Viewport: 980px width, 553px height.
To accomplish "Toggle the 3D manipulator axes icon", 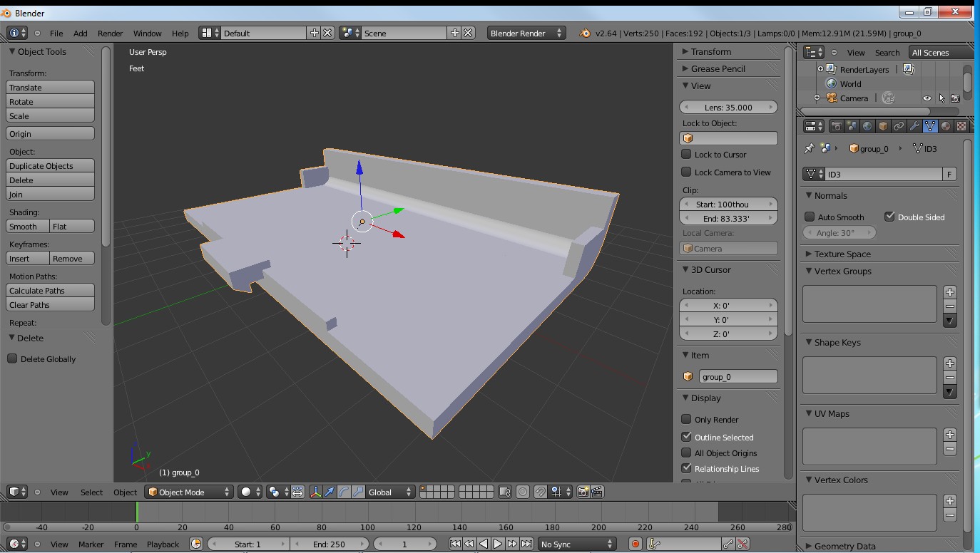I will click(315, 492).
